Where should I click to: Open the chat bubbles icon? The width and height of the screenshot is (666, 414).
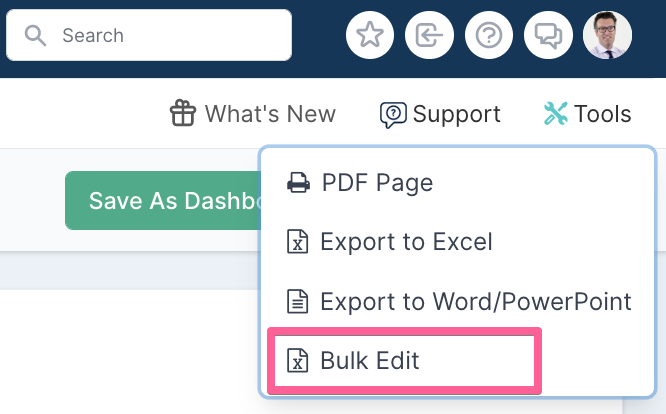[x=548, y=35]
